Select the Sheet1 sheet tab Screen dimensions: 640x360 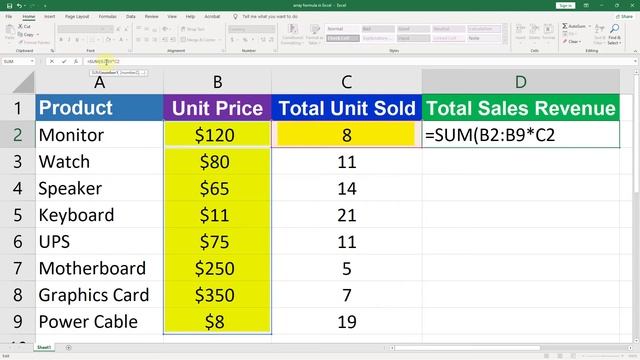(44, 348)
